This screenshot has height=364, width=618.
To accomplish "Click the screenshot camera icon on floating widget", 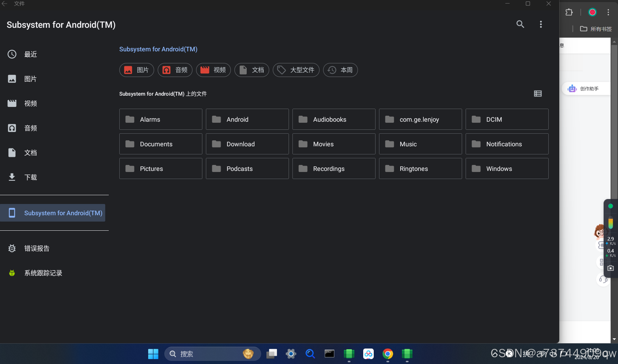I will tap(611, 268).
